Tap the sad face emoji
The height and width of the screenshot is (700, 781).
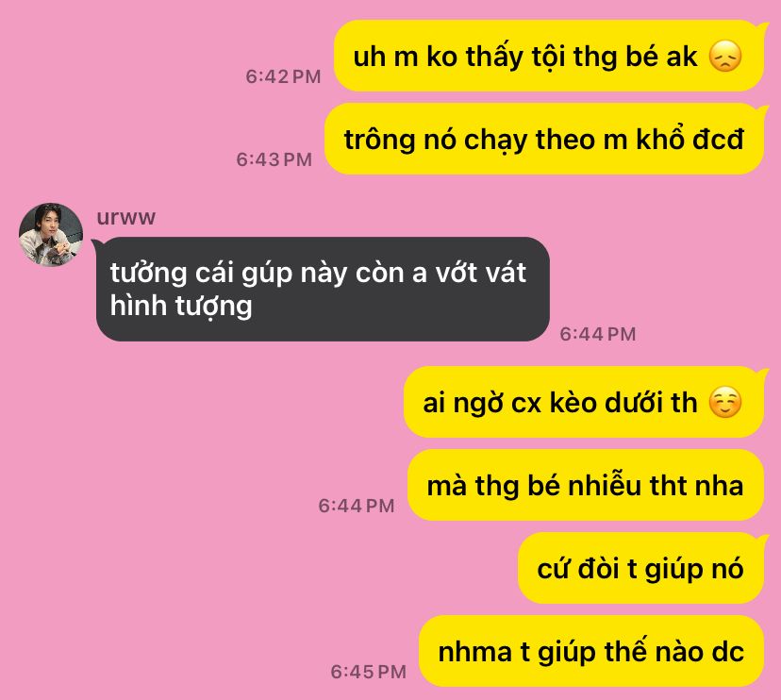[725, 57]
